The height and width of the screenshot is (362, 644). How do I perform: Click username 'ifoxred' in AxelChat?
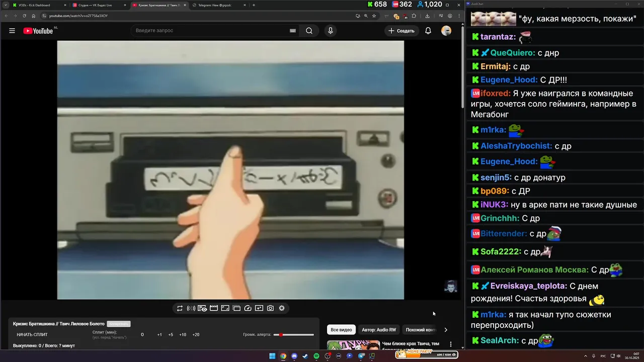pyautogui.click(x=496, y=93)
